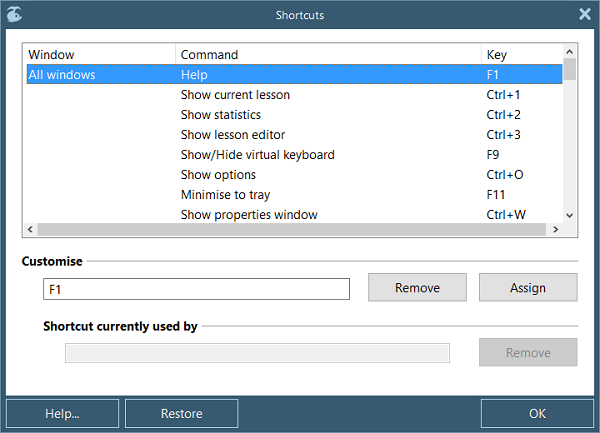The width and height of the screenshot is (600, 433).
Task: Select the Minimise to tray row
Action: point(295,195)
